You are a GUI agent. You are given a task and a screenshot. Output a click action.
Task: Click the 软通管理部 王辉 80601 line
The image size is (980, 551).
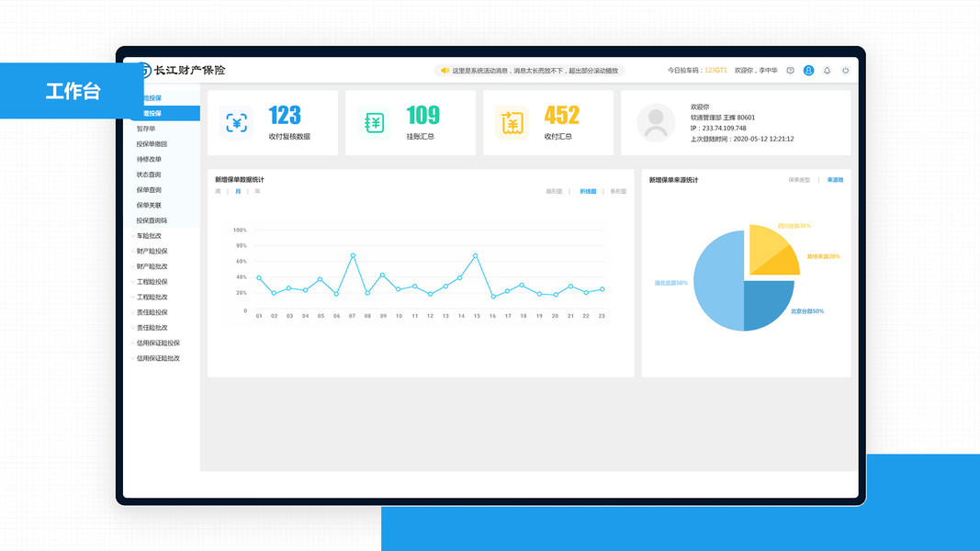[723, 118]
